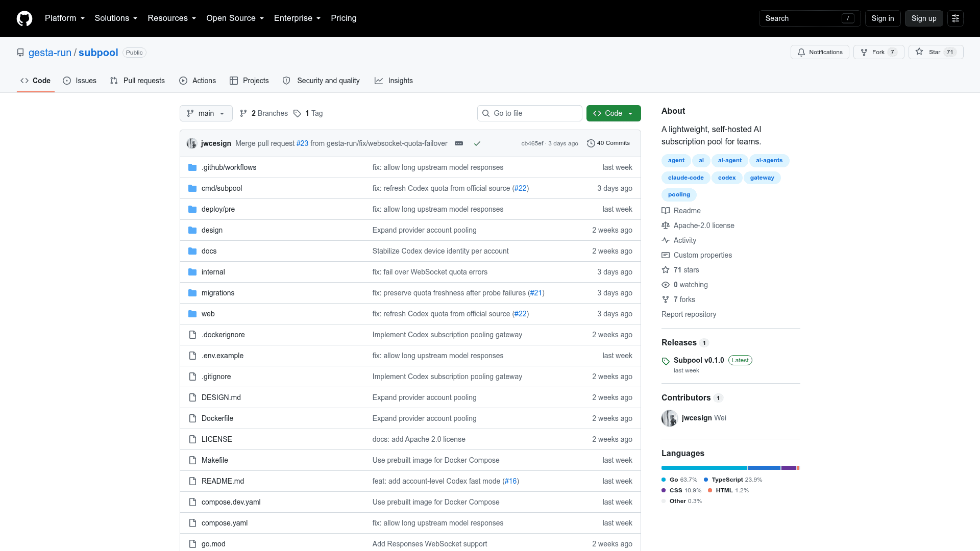View the 0 watching link

685,285
